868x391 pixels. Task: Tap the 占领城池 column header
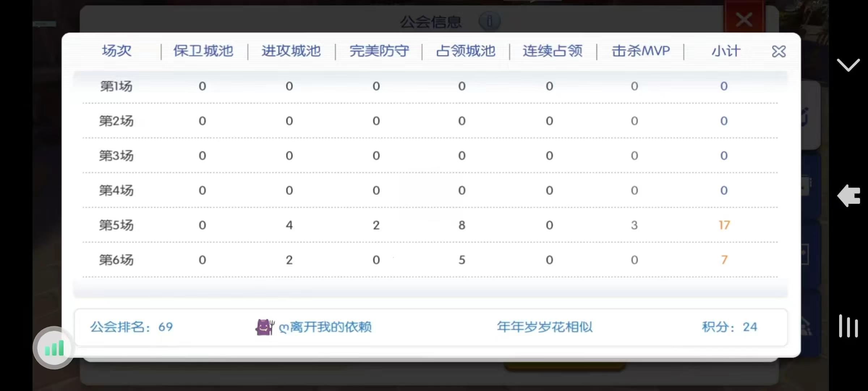pos(465,51)
